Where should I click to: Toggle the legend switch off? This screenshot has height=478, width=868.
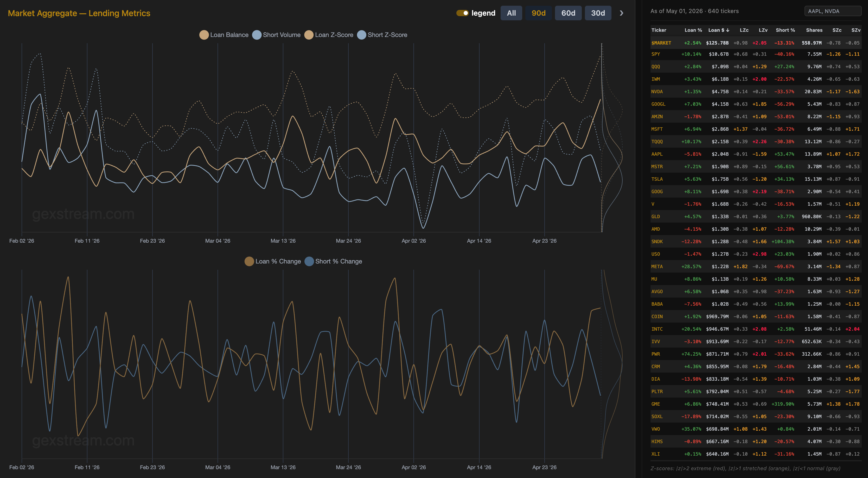click(x=462, y=13)
